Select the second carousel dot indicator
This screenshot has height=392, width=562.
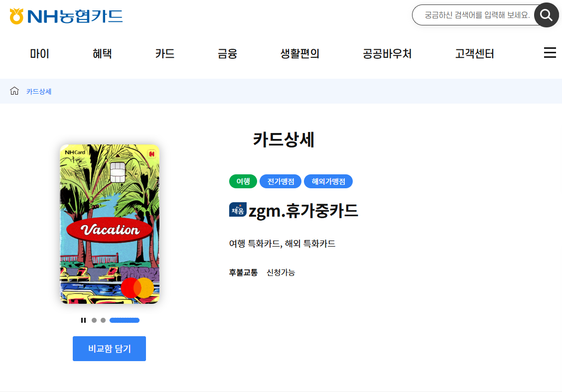pyautogui.click(x=103, y=320)
